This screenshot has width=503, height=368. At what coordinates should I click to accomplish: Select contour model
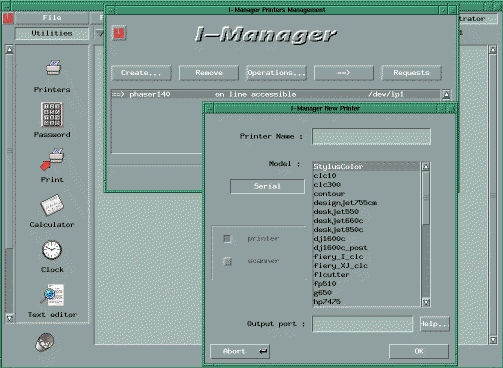[366, 193]
